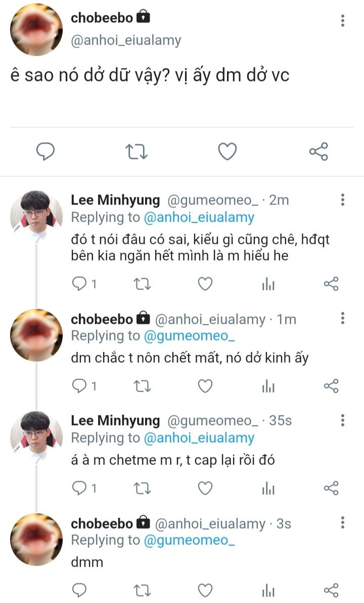Open the @gumeomeo_ mention link in 1m reply
Image resolution: width=364 pixels, height=603 pixels.
pos(190,336)
